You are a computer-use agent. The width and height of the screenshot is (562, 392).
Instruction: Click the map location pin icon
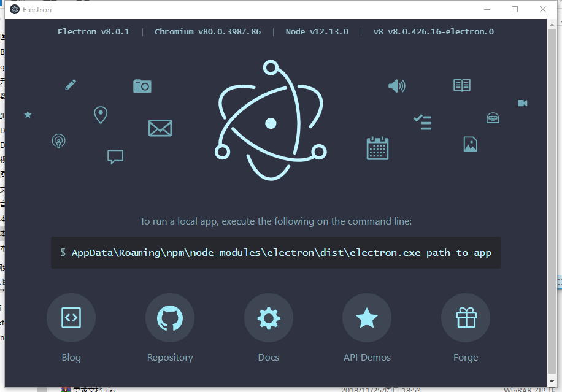tap(101, 115)
